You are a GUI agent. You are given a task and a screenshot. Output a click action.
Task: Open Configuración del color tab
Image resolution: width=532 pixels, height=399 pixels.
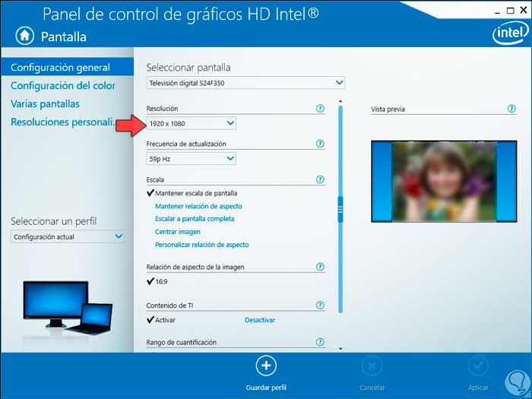63,85
